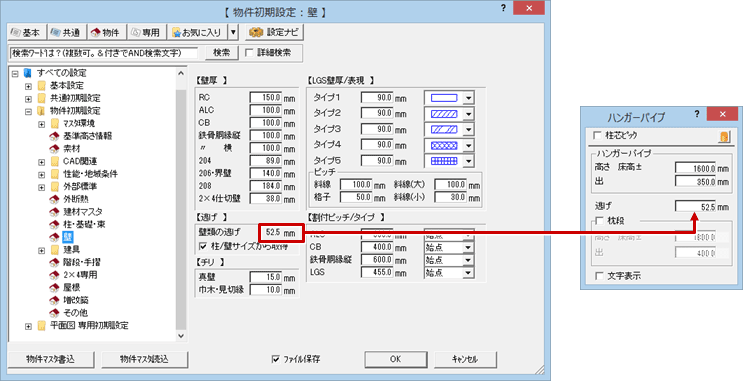The width and height of the screenshot is (743, 381).
Task: Click the orange icon in ハンガーパイプ dialog
Action: pyautogui.click(x=724, y=137)
